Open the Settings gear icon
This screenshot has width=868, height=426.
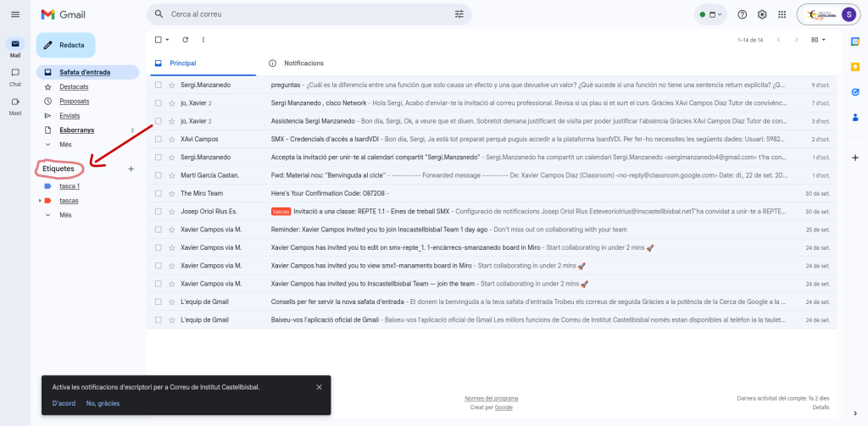point(762,14)
